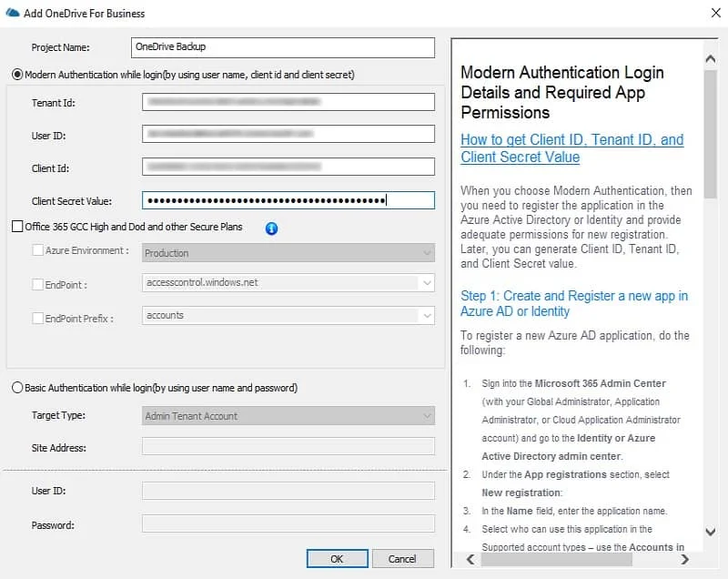The height and width of the screenshot is (579, 728).
Task: Click the Password input field
Action: 288,523
